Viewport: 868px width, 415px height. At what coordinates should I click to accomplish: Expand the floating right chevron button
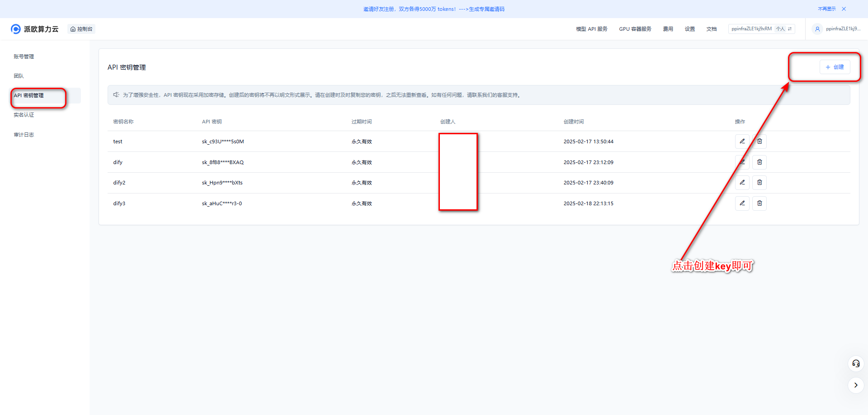click(x=856, y=385)
